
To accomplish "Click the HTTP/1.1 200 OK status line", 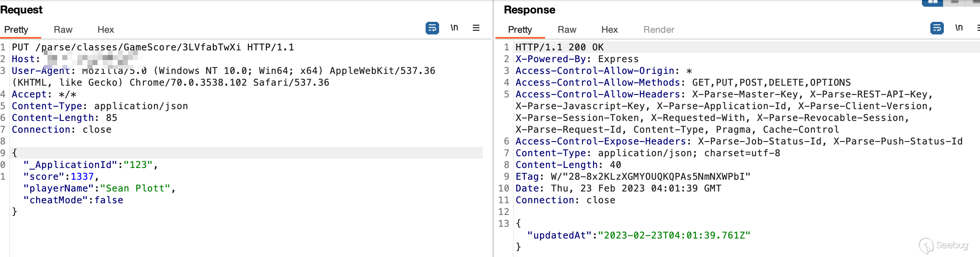I will (559, 47).
